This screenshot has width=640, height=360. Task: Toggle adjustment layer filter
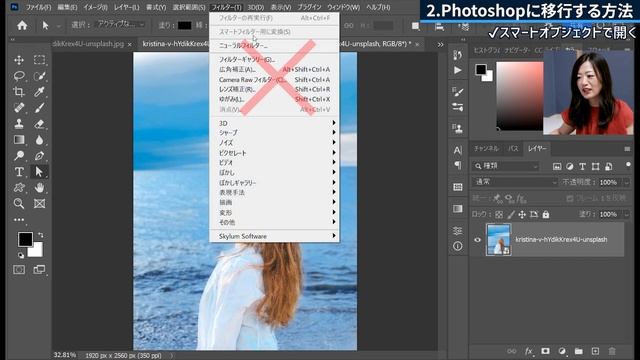pyautogui.click(x=570, y=167)
